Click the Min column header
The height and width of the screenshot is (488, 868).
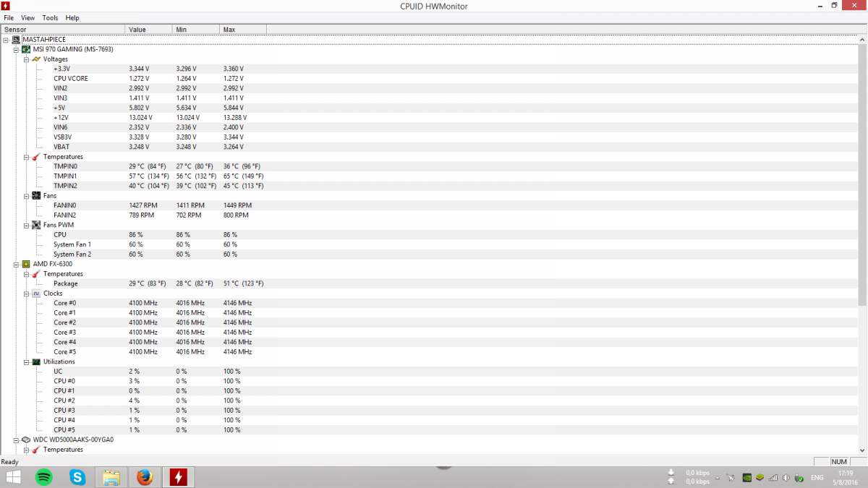pyautogui.click(x=195, y=30)
